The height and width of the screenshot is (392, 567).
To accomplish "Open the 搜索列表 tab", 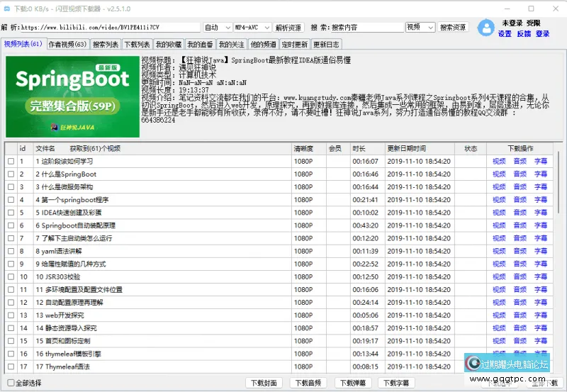I will point(105,45).
